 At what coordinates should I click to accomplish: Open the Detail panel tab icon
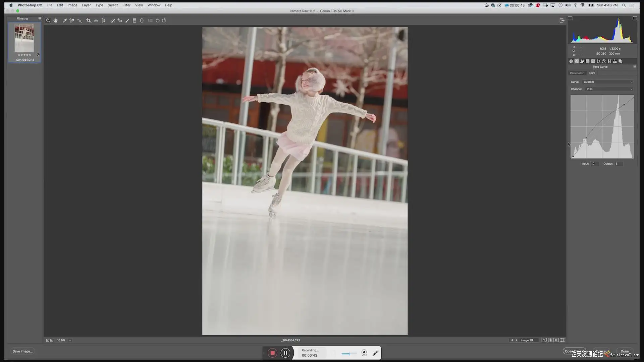[x=582, y=61]
